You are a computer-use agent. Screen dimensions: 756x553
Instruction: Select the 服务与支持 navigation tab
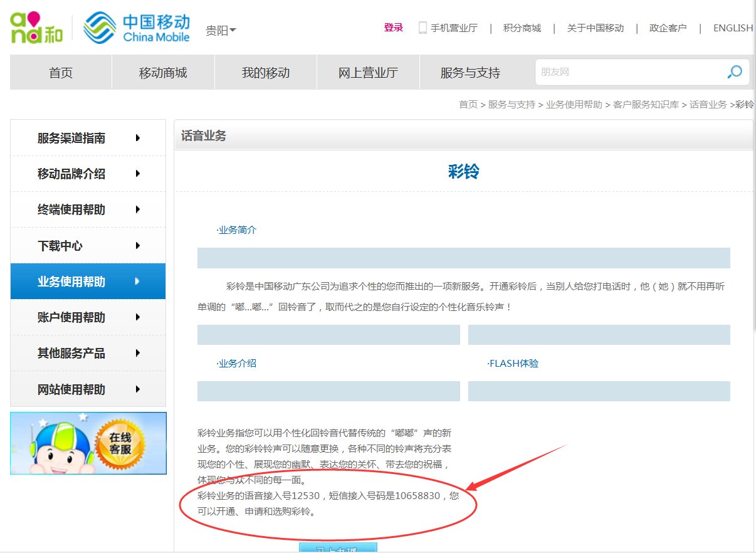tap(470, 72)
